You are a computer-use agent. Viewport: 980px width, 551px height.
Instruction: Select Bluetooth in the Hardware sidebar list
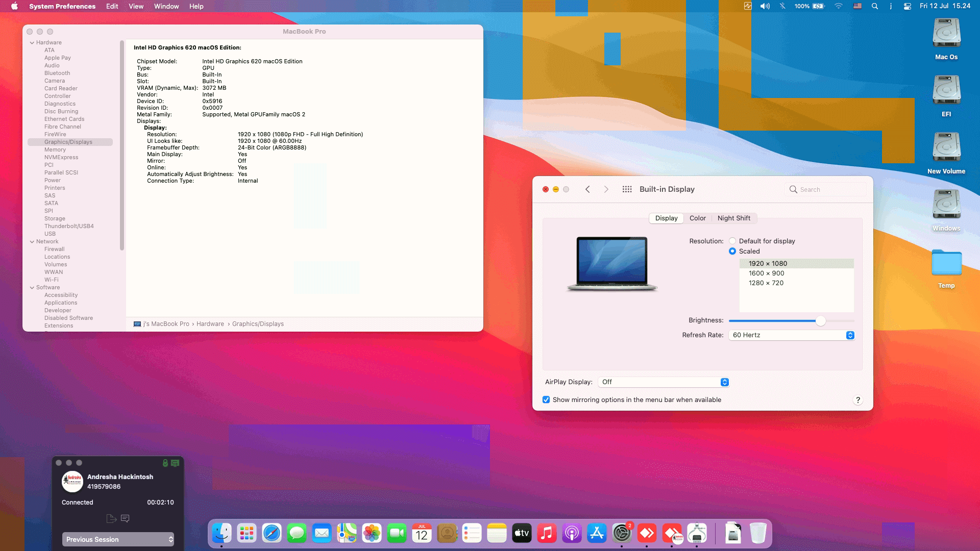tap(57, 73)
